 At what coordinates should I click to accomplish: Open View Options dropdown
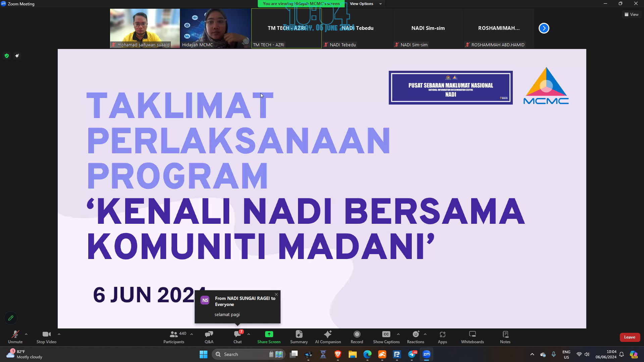click(365, 4)
